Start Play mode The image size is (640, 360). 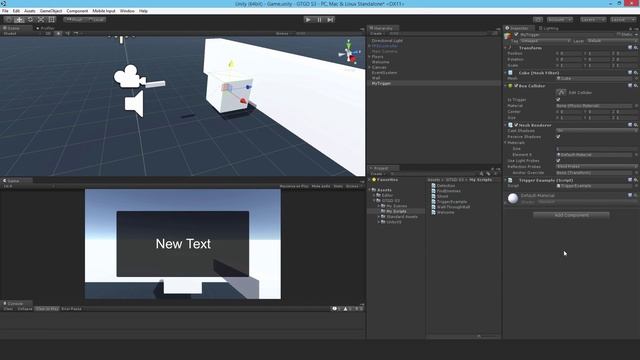click(308, 20)
